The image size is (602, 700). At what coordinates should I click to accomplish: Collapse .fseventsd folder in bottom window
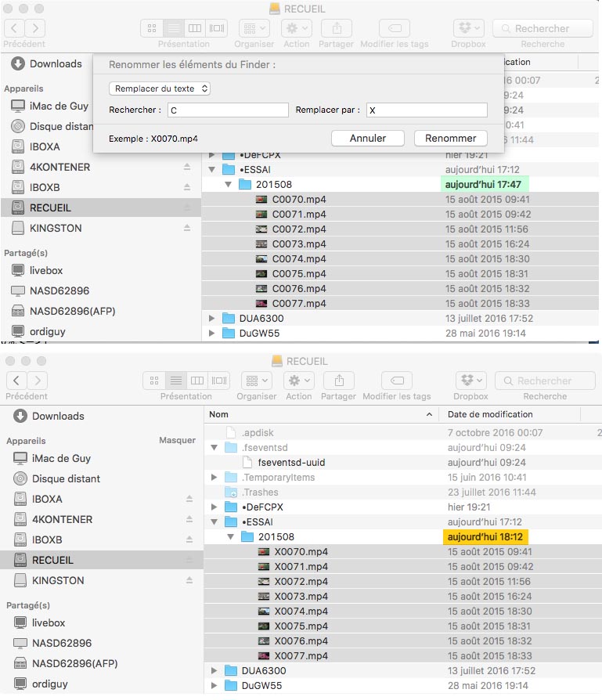[214, 447]
